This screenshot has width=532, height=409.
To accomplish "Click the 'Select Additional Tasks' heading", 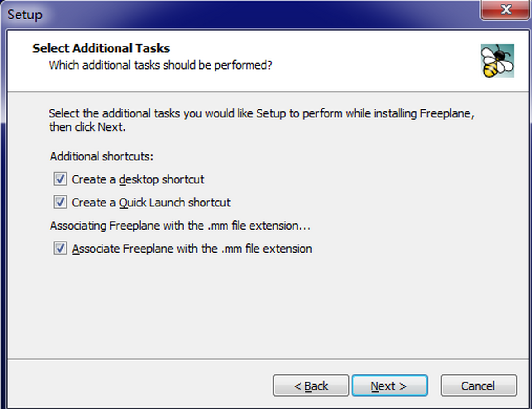I will (101, 48).
